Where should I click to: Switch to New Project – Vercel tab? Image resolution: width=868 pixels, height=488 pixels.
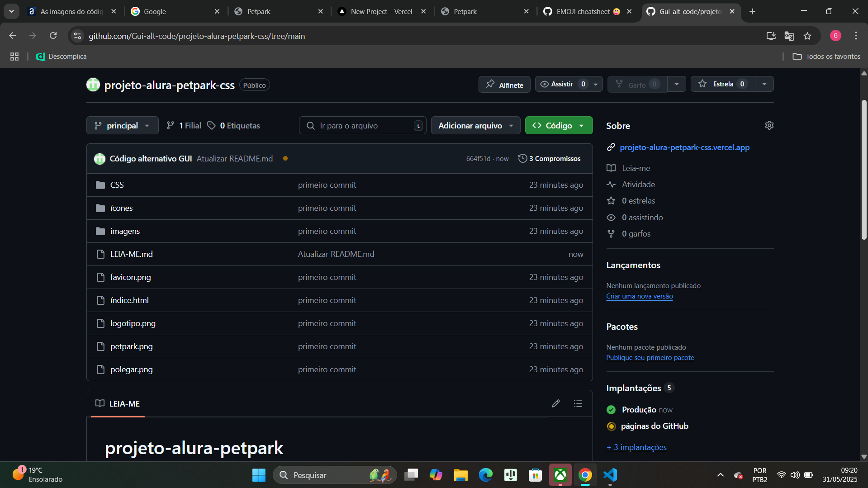[x=382, y=11]
